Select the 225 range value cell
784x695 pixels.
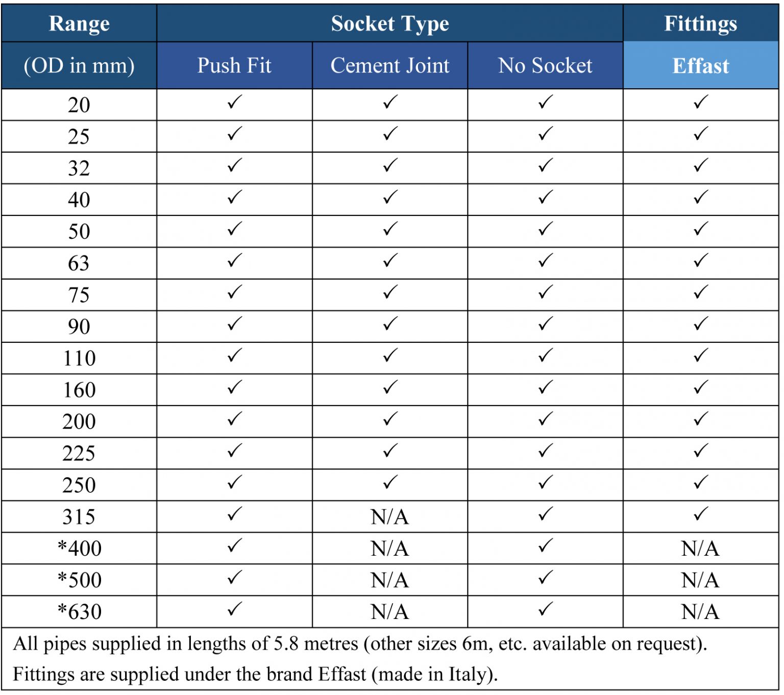tap(79, 454)
